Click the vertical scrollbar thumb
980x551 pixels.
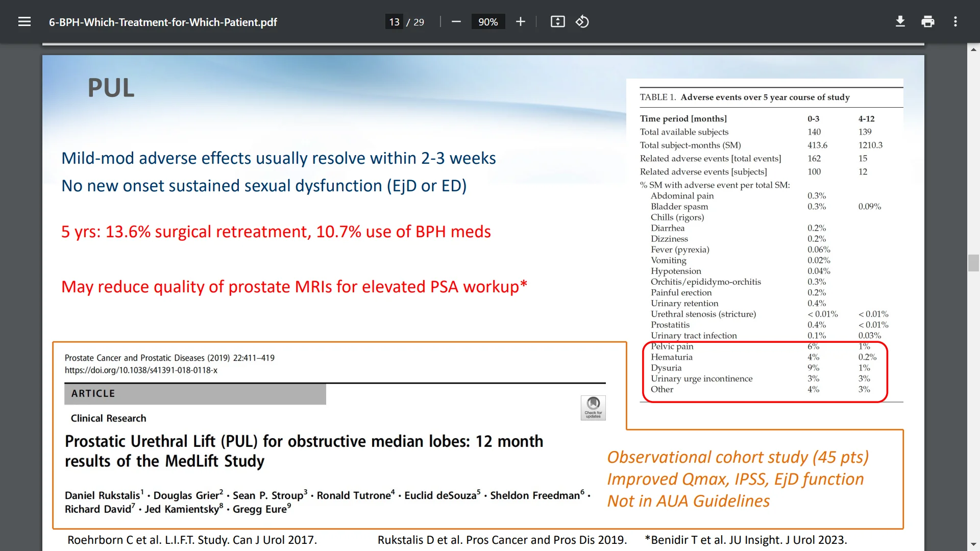pos(973,263)
